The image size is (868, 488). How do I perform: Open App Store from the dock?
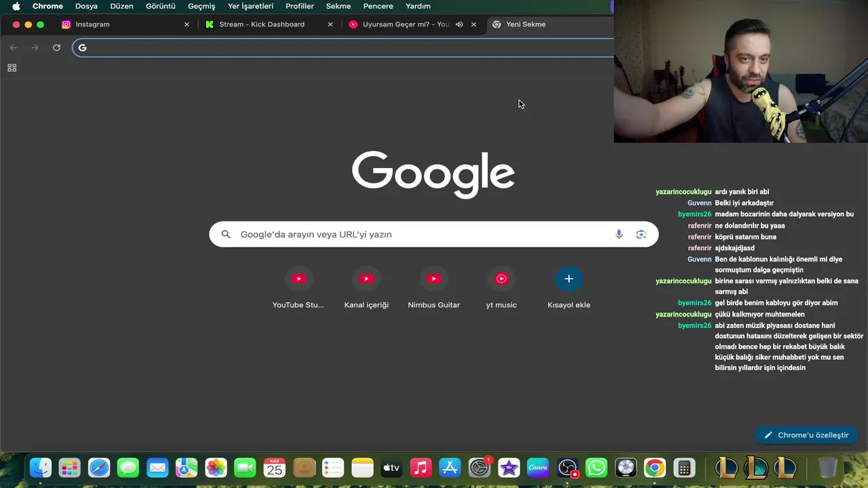450,468
